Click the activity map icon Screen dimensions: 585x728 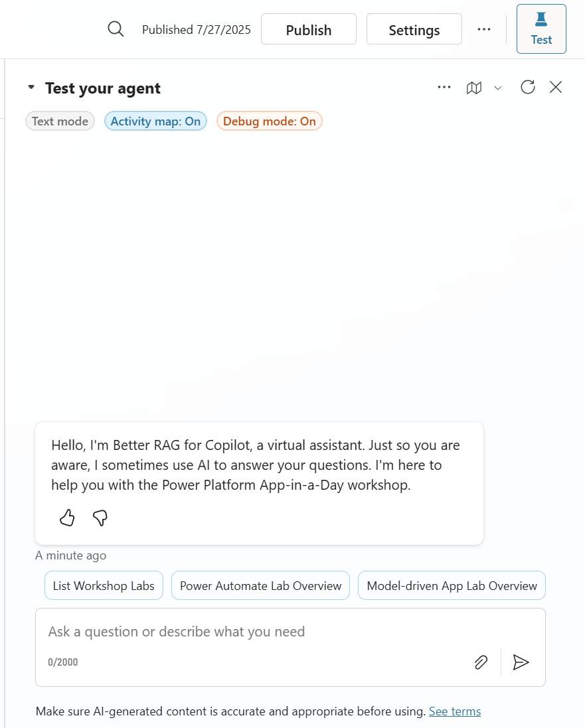(x=473, y=88)
